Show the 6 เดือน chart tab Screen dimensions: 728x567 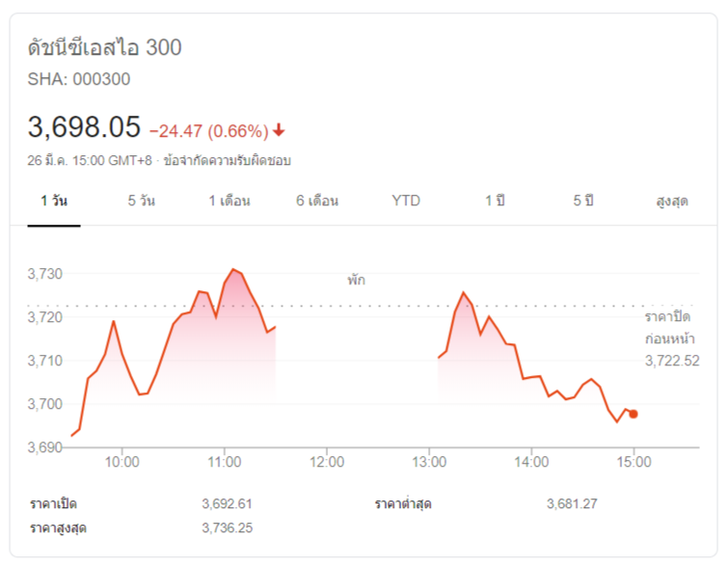point(317,202)
